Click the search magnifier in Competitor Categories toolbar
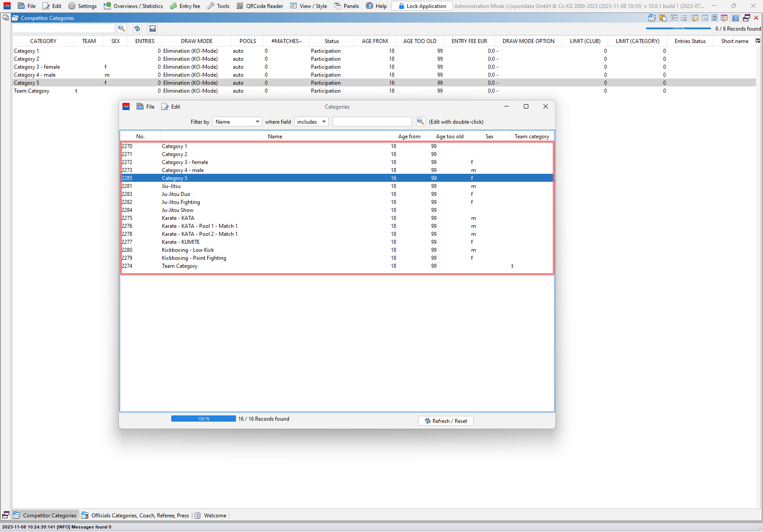This screenshot has width=763, height=532. click(x=122, y=28)
